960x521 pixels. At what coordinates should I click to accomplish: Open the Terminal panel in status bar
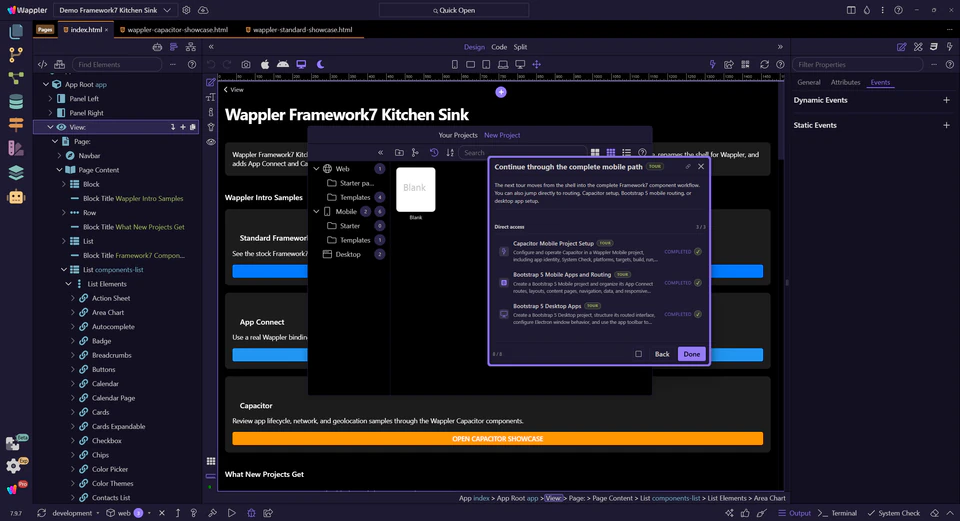[838, 513]
